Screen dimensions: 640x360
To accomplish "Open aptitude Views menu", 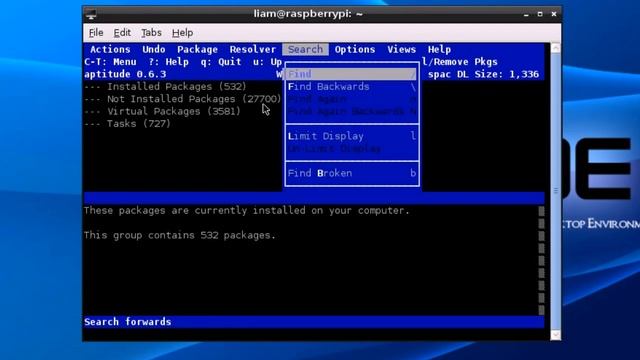I will tap(402, 49).
